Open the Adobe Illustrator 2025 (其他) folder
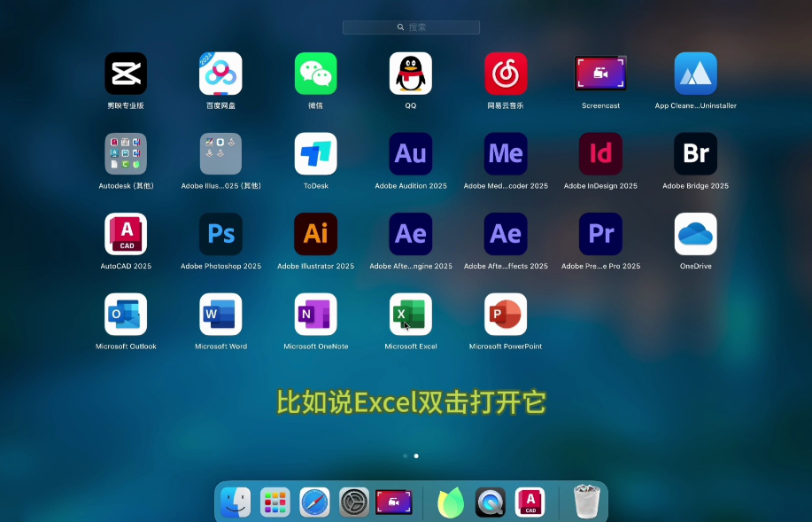 tap(220, 154)
